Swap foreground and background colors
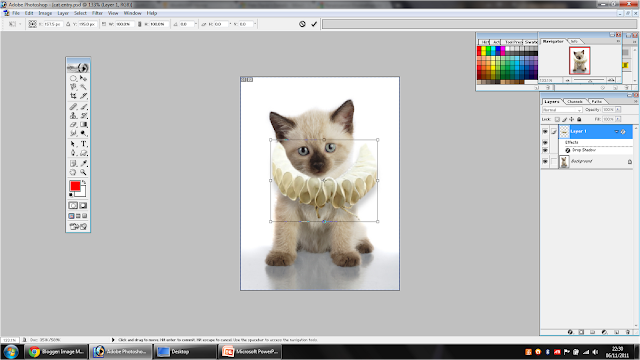 point(84,182)
